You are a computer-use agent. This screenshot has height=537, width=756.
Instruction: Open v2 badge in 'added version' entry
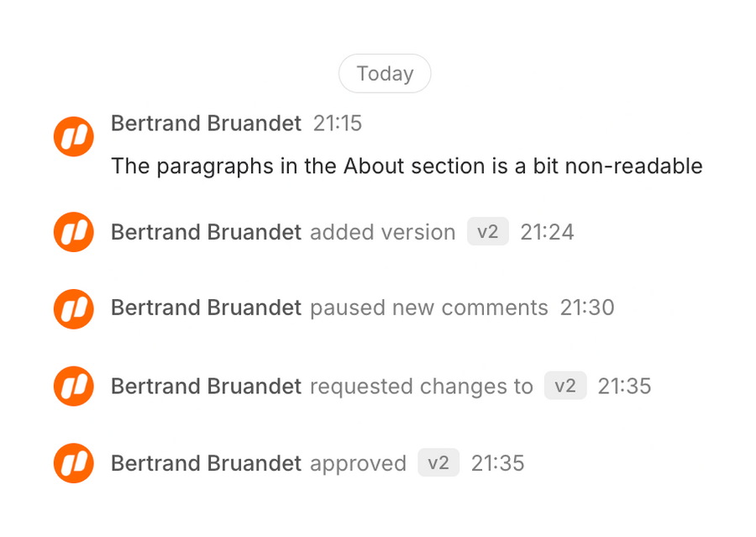click(488, 232)
